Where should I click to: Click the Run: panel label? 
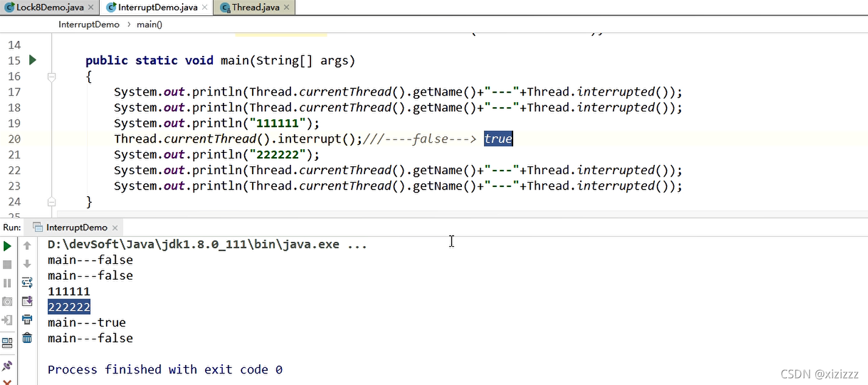point(12,227)
